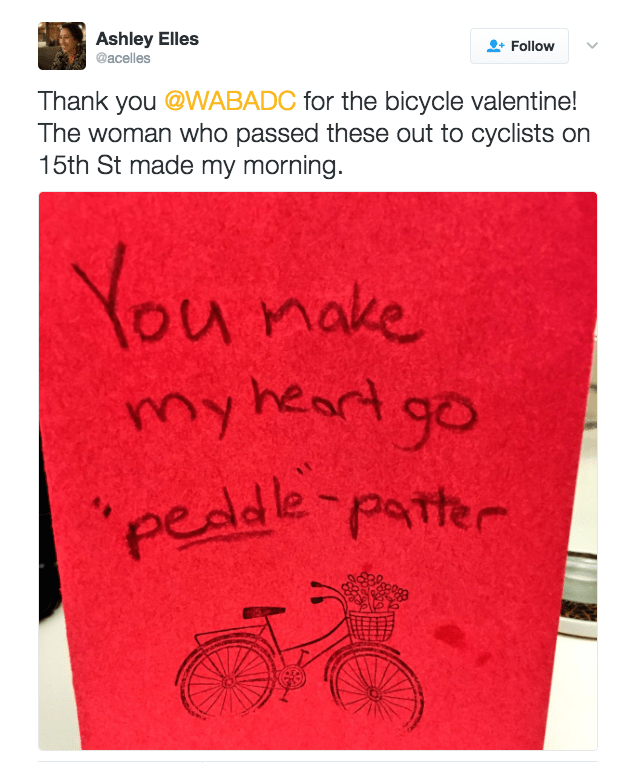Click the words "Thank you" in tweet
This screenshot has height=763, width=632.
pos(97,101)
